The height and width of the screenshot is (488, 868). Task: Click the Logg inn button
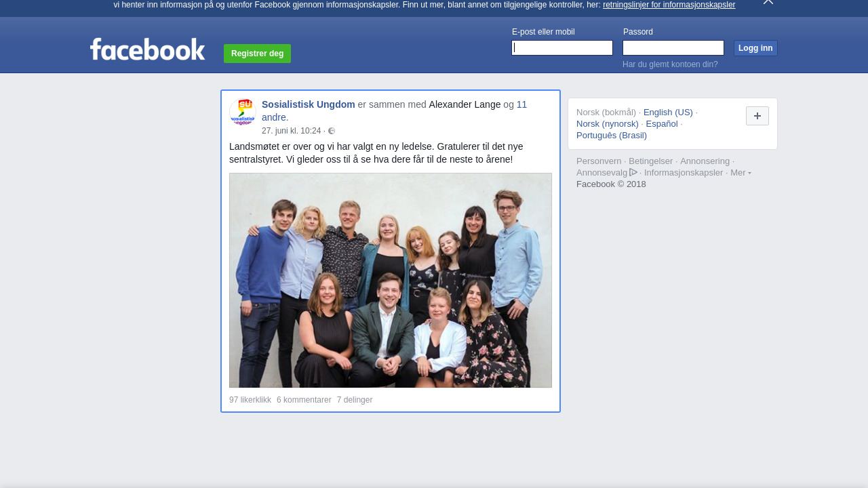[755, 48]
